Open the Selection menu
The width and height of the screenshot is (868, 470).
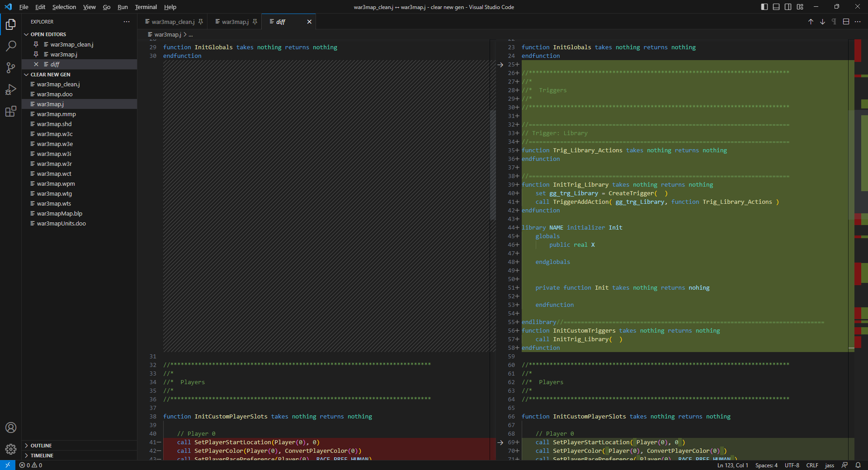coord(64,7)
